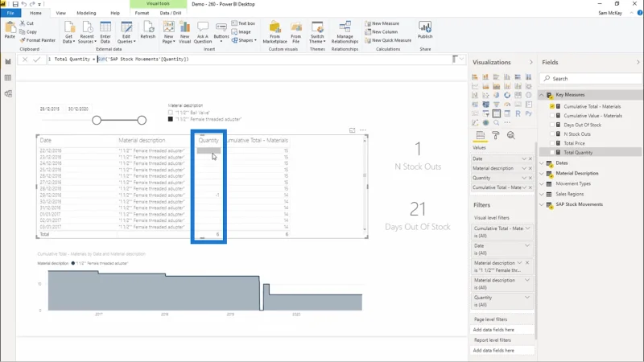Switch to Model view in sidebar
This screenshot has width=644, height=362.
click(8, 93)
